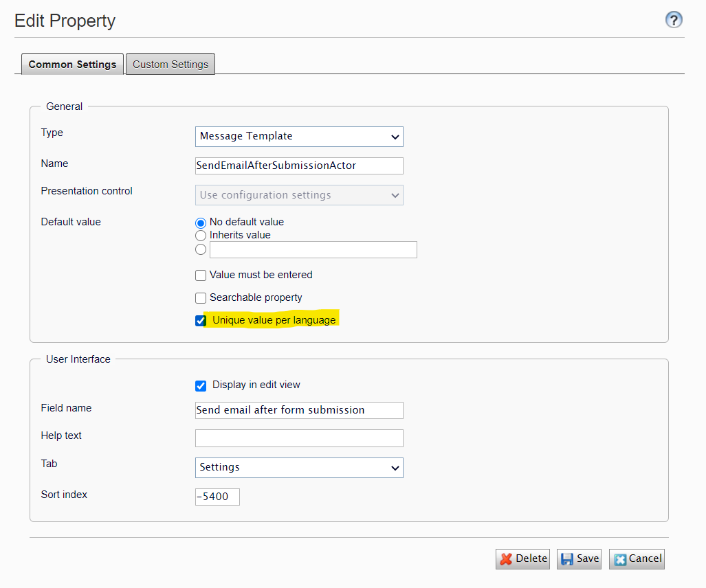The height and width of the screenshot is (588, 706).
Task: Switch to the Custom Settings tab
Action: point(170,64)
